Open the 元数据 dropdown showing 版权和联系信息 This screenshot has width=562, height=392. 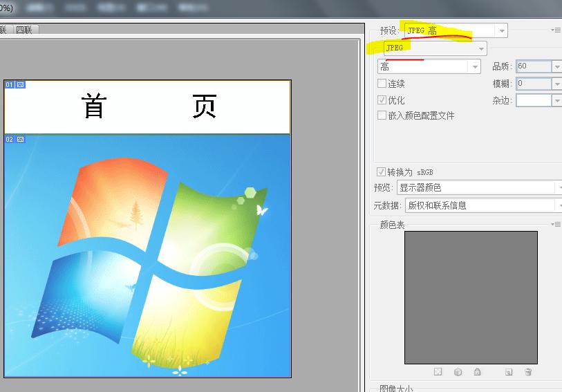pyautogui.click(x=483, y=205)
